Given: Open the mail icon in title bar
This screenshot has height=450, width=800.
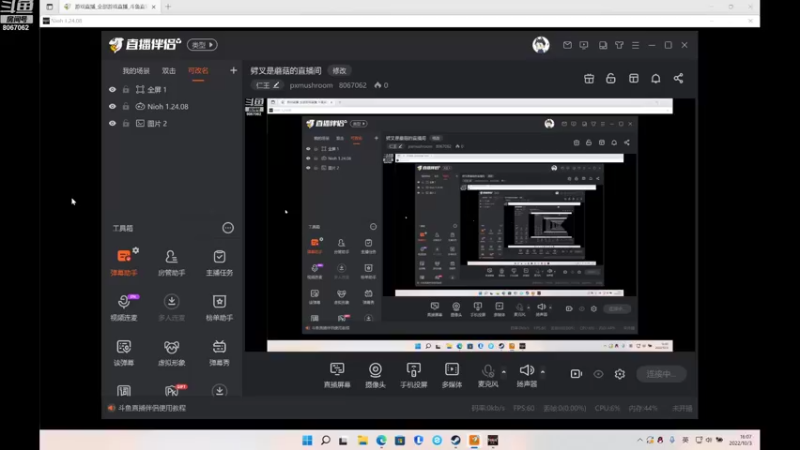Looking at the screenshot, I should (567, 45).
